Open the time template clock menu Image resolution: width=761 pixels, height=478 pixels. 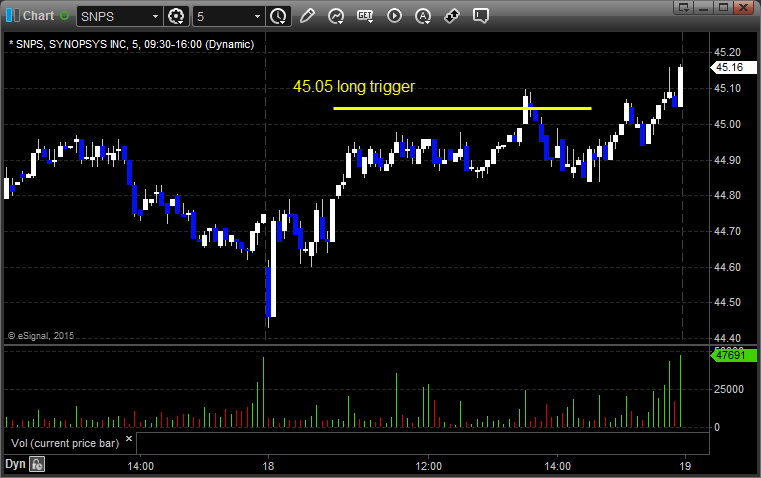point(278,16)
